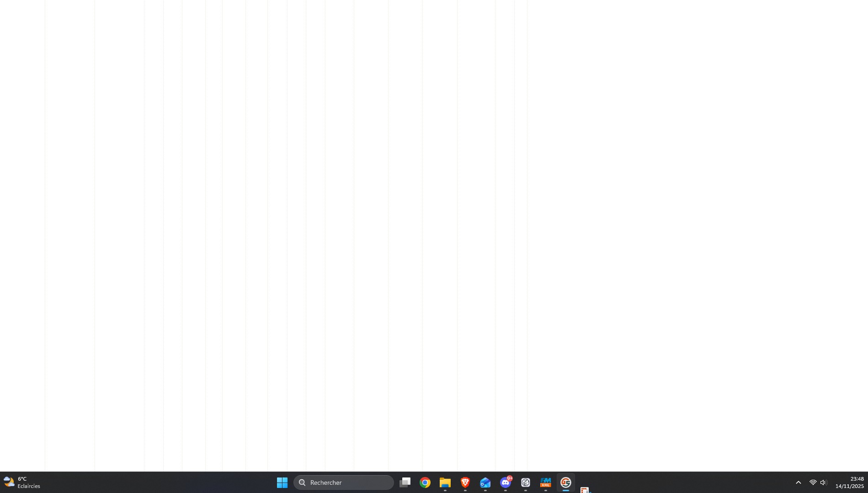Click the white globe app taskbar icon
The width and height of the screenshot is (868, 493).
click(x=526, y=482)
